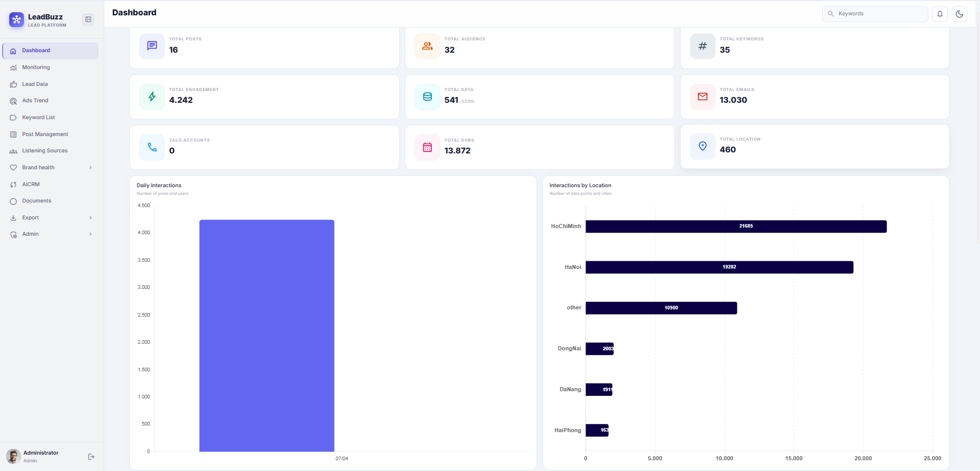980x471 pixels.
Task: Click the Administrator avatar picture
Action: tap(13, 456)
